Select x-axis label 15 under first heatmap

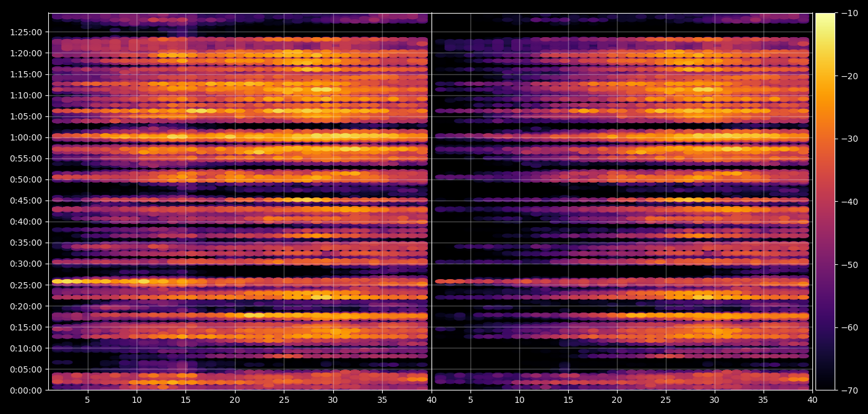(185, 400)
